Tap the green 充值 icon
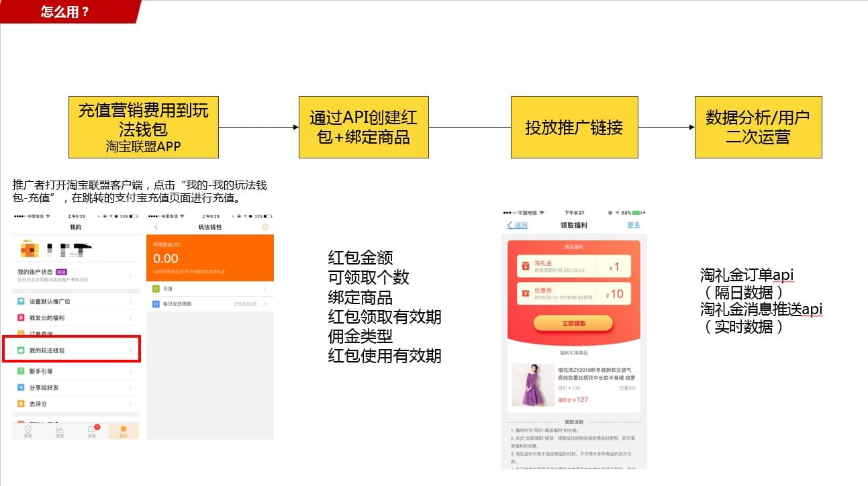868x486 pixels. 156,289
